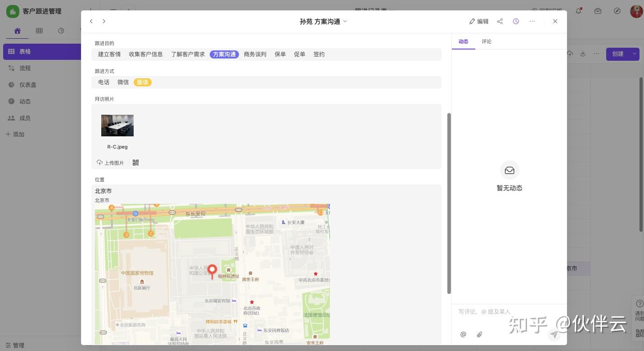The height and width of the screenshot is (351, 644).
Task: Click 添加 in the left sidebar
Action: coord(15,135)
